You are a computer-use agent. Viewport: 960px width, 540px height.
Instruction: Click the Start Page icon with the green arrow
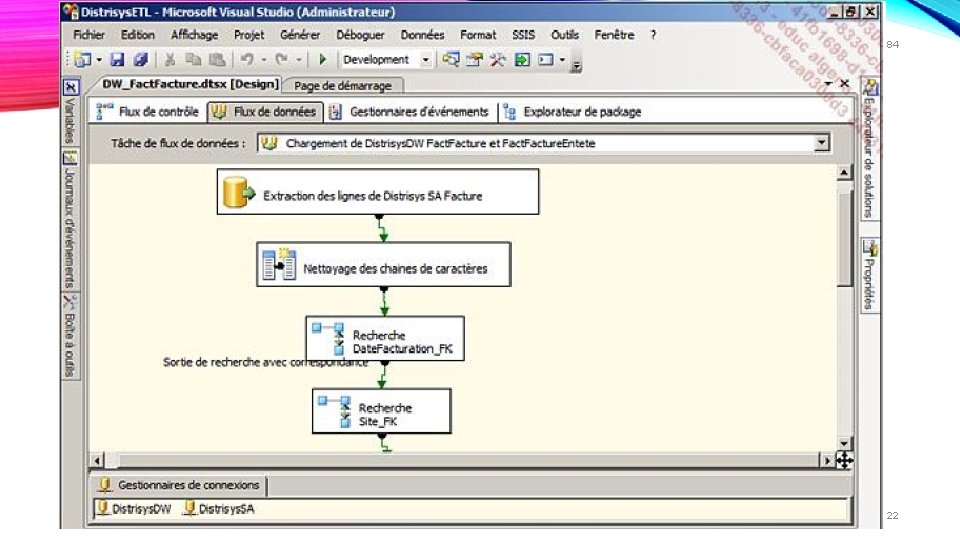coord(522,59)
